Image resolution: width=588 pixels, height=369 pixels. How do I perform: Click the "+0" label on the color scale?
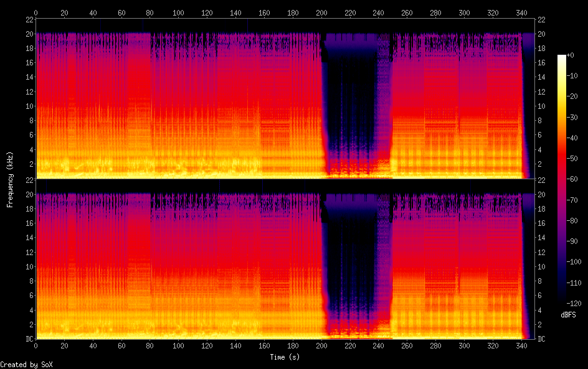571,55
